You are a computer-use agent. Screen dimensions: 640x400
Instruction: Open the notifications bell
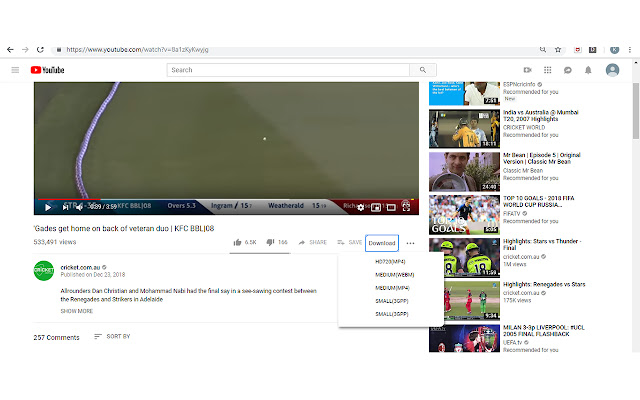(x=588, y=70)
